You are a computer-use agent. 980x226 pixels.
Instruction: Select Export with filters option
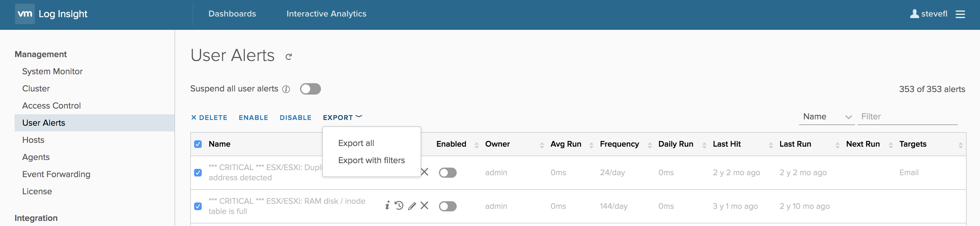(x=371, y=161)
